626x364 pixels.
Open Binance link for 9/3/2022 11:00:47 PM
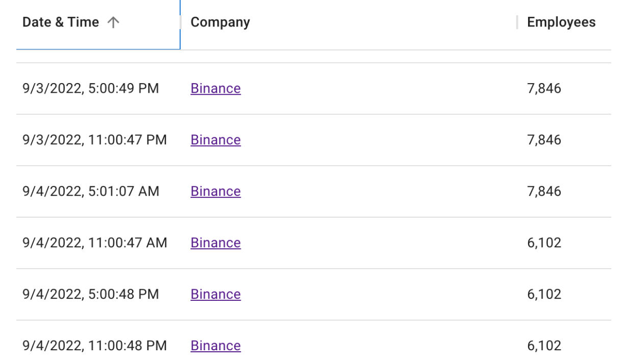pyautogui.click(x=216, y=140)
